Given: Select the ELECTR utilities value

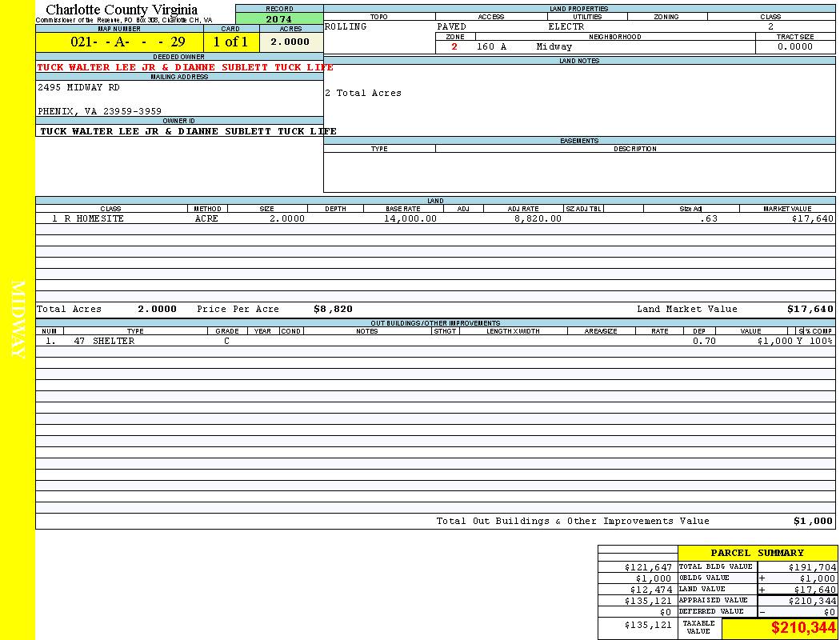Looking at the screenshot, I should click(x=566, y=27).
